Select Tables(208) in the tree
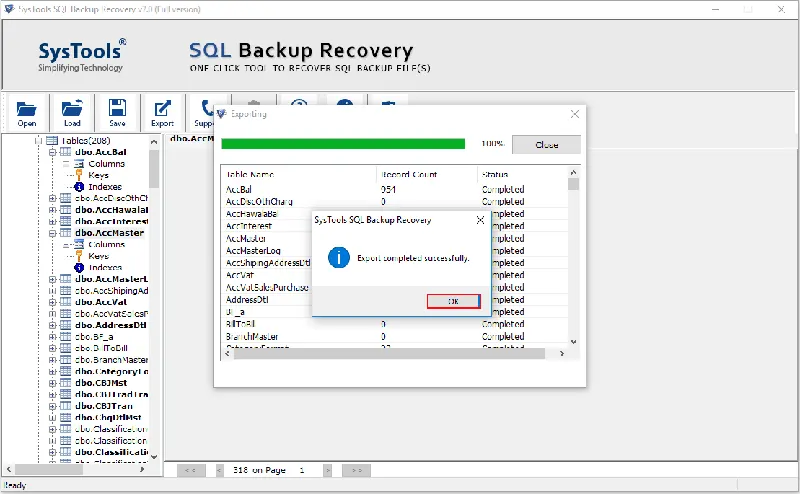 coord(86,140)
